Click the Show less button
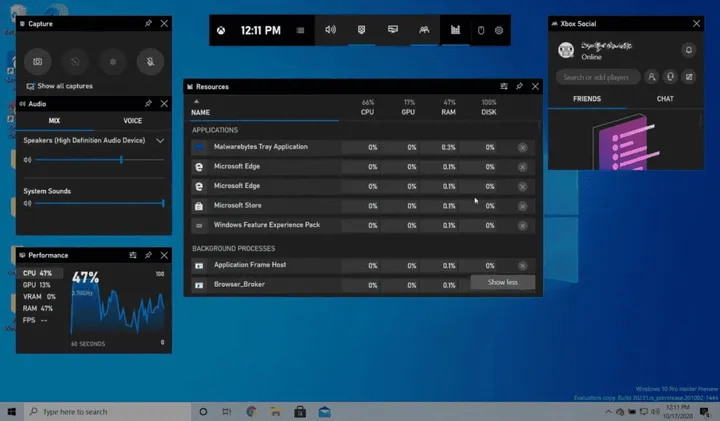720x421 pixels. click(502, 283)
